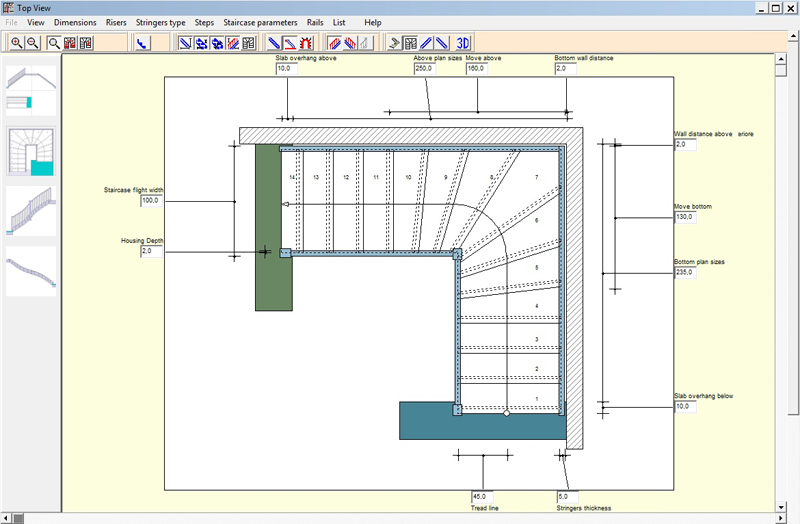Open the Dimensions menu
Image resolution: width=800 pixels, height=524 pixels.
pos(75,22)
